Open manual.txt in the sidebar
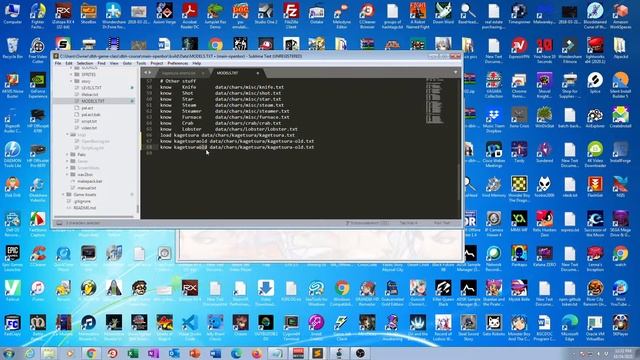The width and height of the screenshot is (640, 360). click(x=87, y=188)
